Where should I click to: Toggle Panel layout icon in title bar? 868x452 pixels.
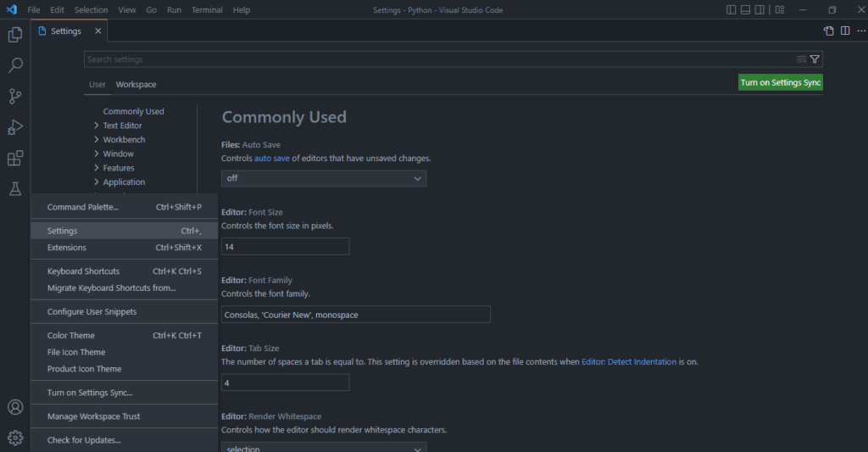(745, 10)
